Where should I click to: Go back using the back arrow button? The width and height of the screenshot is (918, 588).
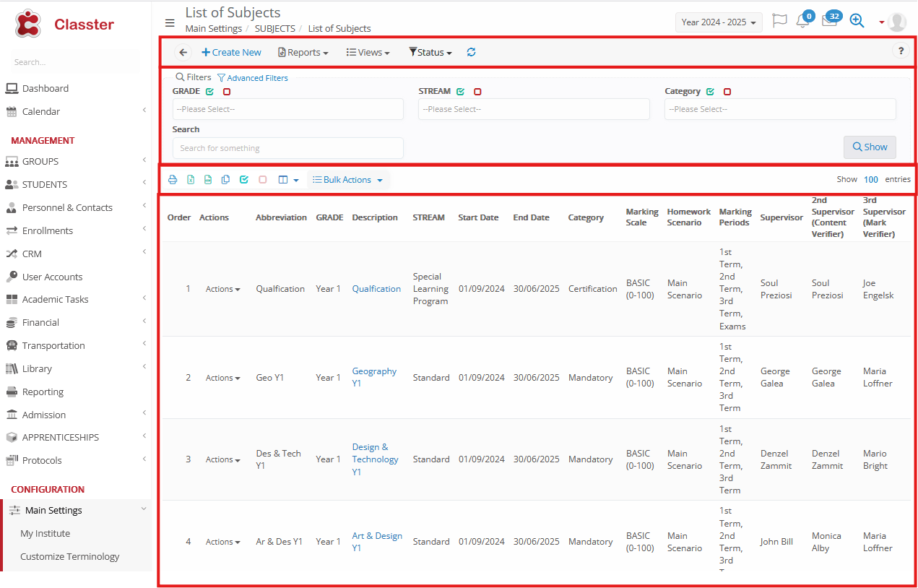[183, 52]
